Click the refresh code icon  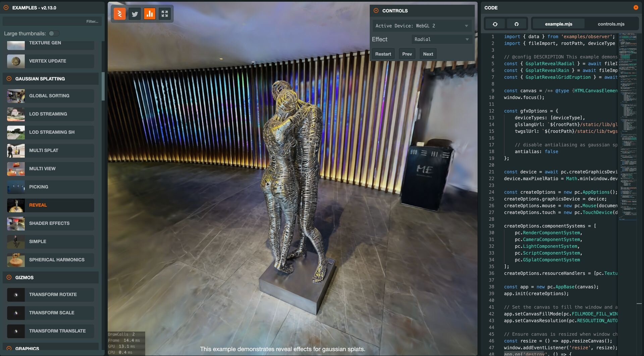(495, 24)
